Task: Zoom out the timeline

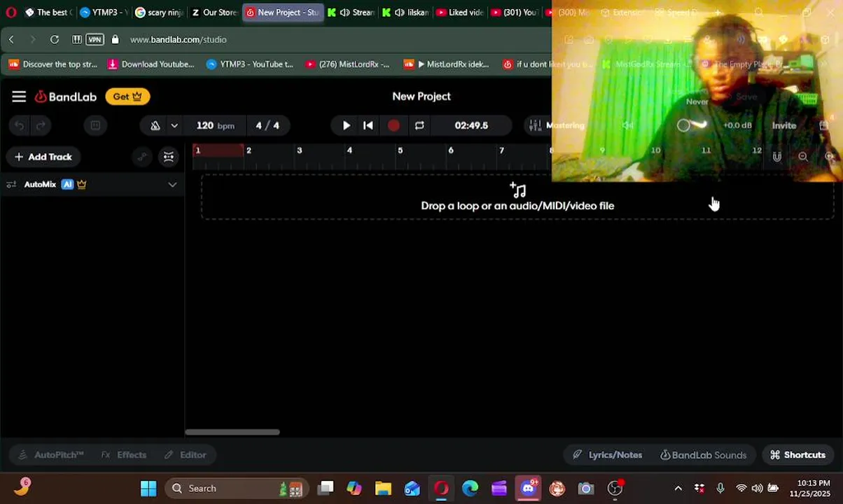Action: 803,157
